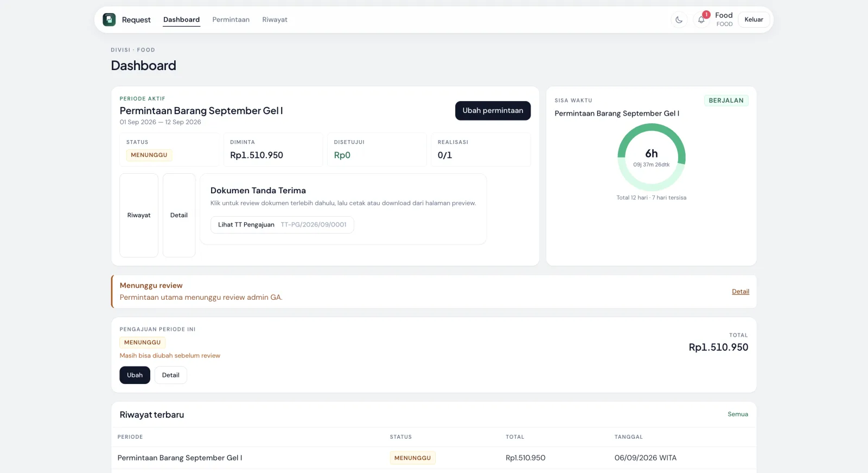Click the TOTAL column header in history table
The height and width of the screenshot is (473, 868).
[515, 437]
